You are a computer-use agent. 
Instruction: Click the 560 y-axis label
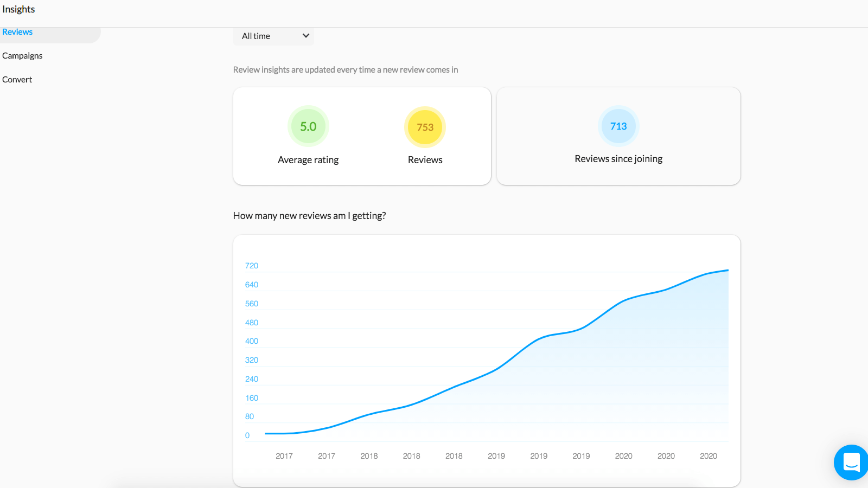tap(252, 304)
